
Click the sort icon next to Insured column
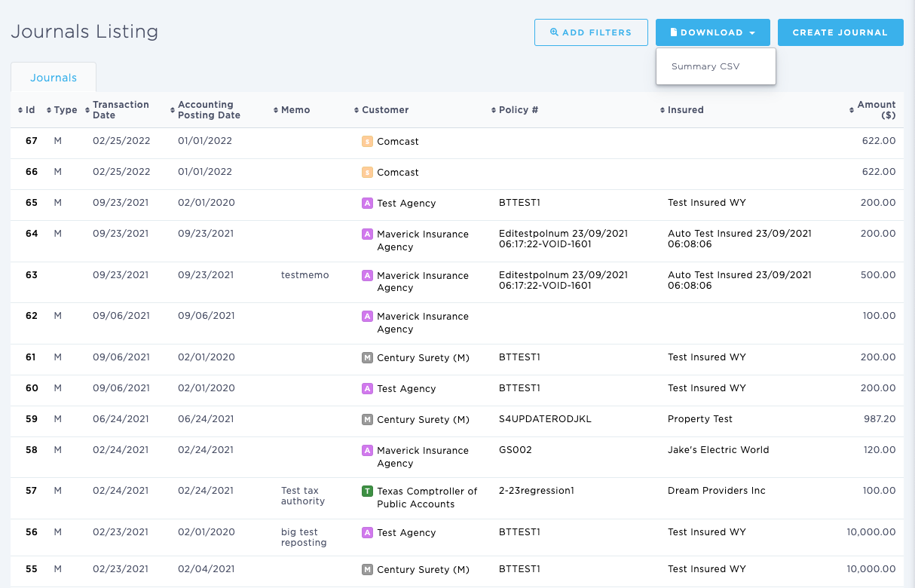click(663, 109)
